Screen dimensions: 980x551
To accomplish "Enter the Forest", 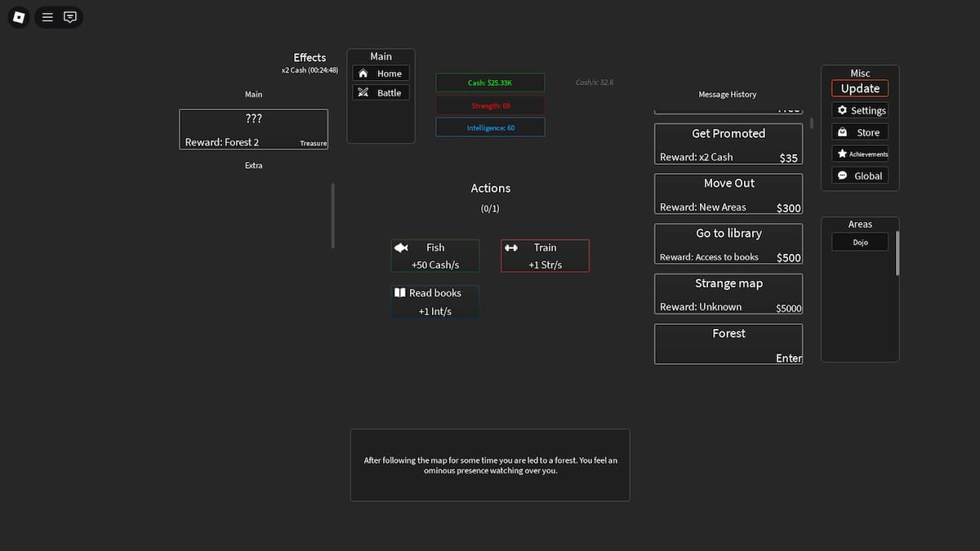I will click(x=728, y=343).
